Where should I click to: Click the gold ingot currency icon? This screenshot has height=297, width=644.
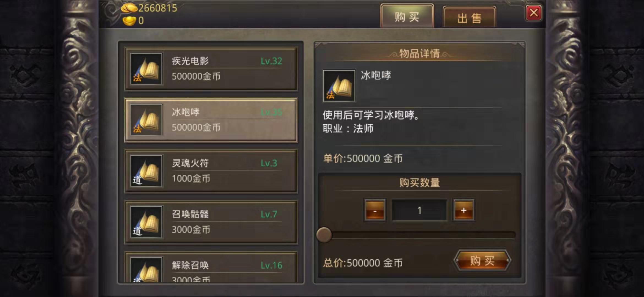pos(129,21)
